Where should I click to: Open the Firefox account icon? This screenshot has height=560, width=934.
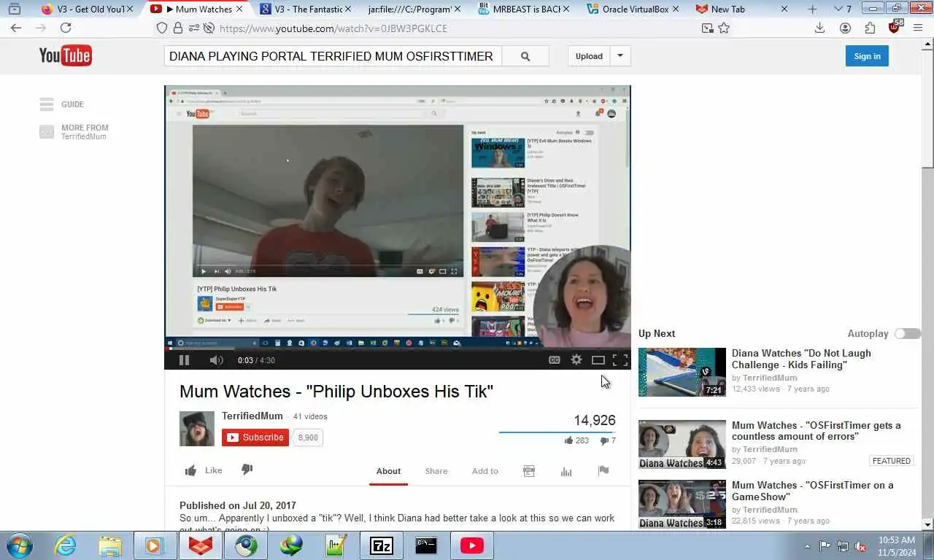(x=845, y=28)
